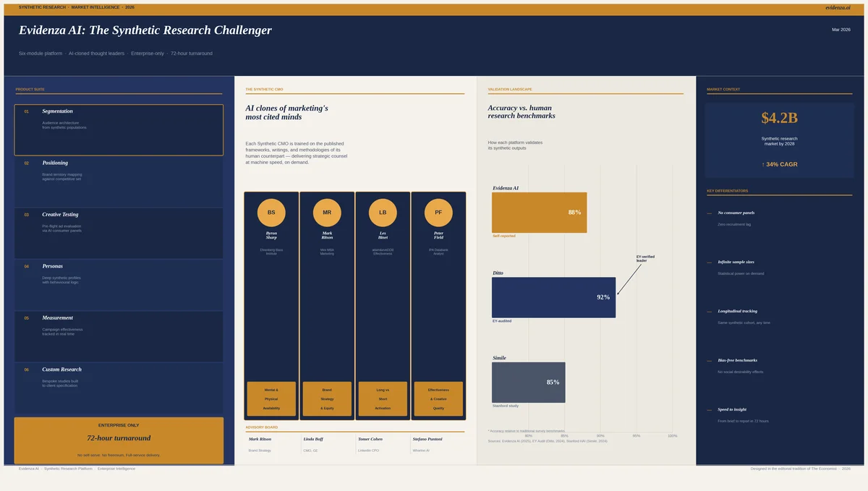Select the Long vs Short Activation tag
This screenshot has height=491, width=868.
coord(383,398)
